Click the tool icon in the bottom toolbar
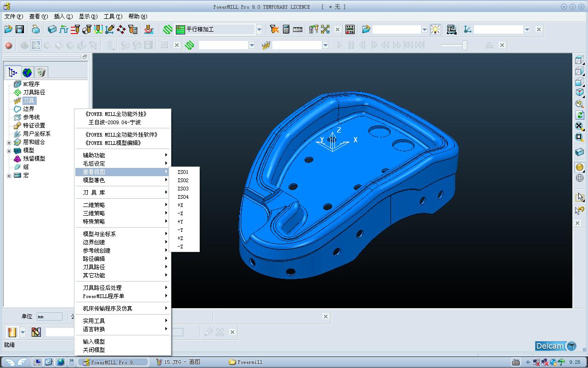 [x=36, y=332]
